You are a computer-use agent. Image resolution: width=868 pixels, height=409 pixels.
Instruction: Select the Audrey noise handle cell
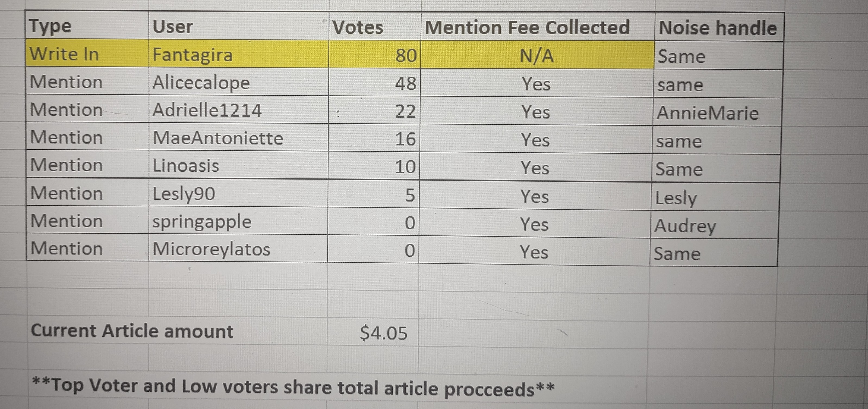click(715, 225)
